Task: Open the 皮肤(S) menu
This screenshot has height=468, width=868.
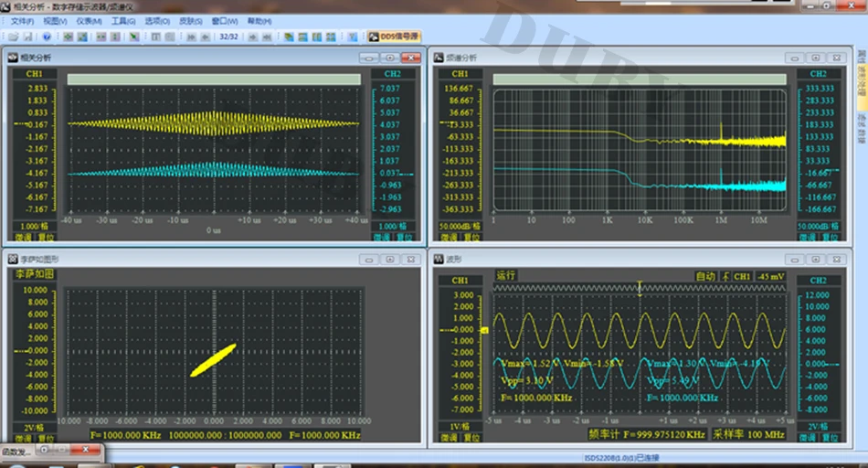Action: coord(190,21)
